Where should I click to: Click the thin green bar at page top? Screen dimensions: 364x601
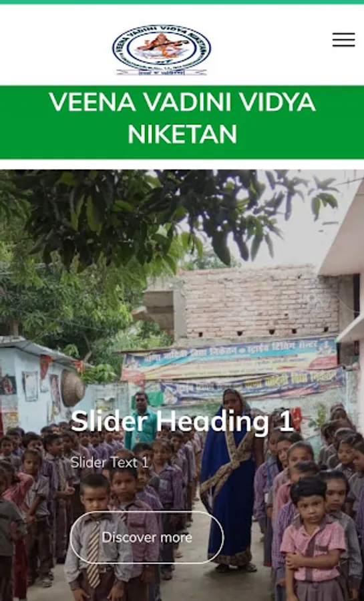point(182,2)
